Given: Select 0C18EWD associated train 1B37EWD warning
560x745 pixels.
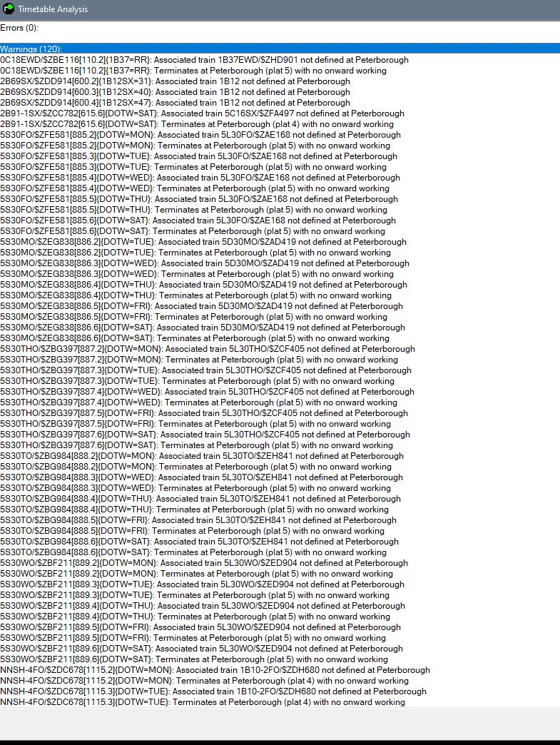Looking at the screenshot, I should pyautogui.click(x=204, y=60).
